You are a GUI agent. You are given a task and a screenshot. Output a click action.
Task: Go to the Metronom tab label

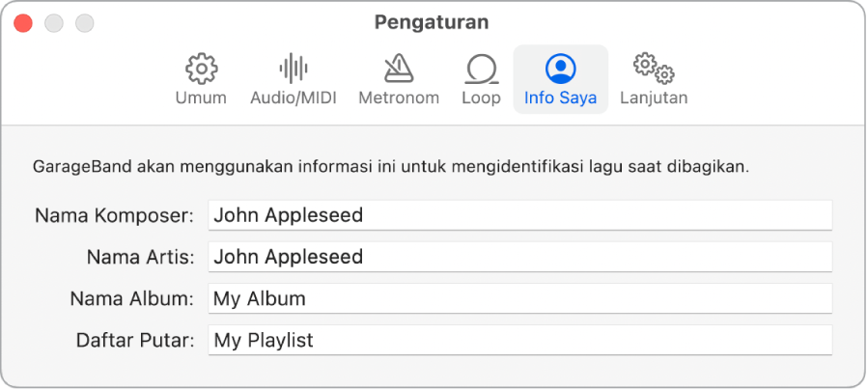pos(399,97)
